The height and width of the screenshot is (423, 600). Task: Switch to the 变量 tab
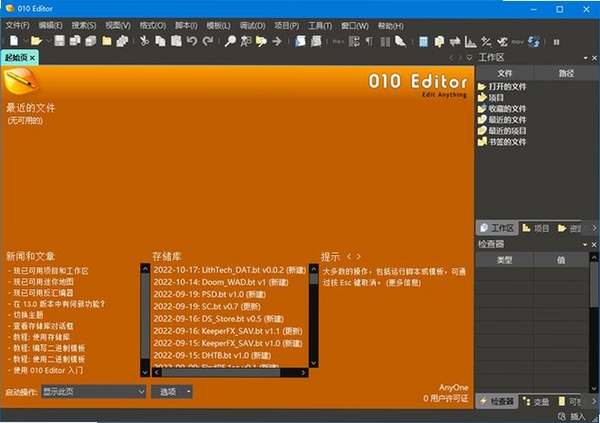point(536,402)
